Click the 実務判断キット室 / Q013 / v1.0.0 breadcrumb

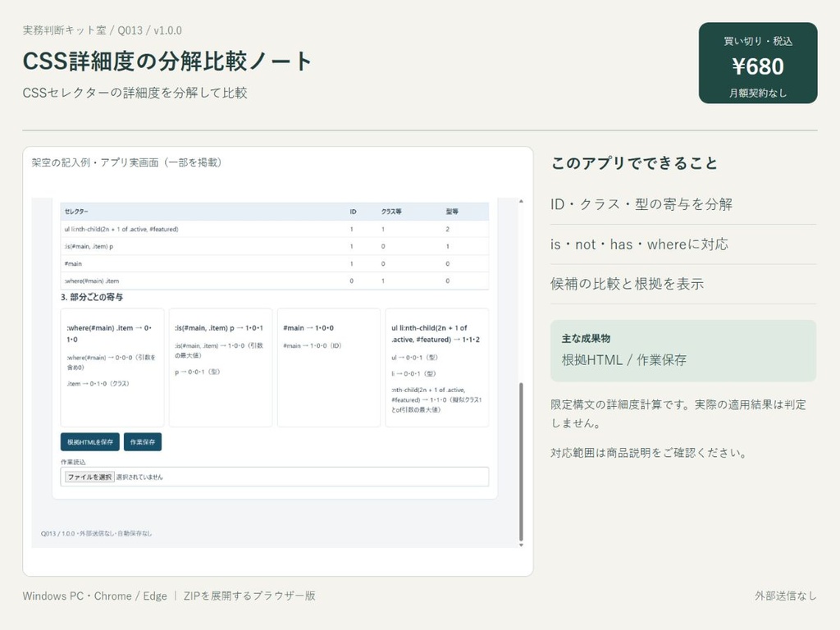pos(103,30)
